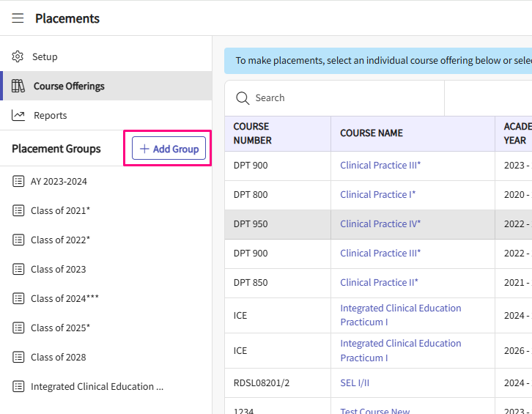Sort by Course Number column header
The height and width of the screenshot is (414, 532).
point(253,133)
